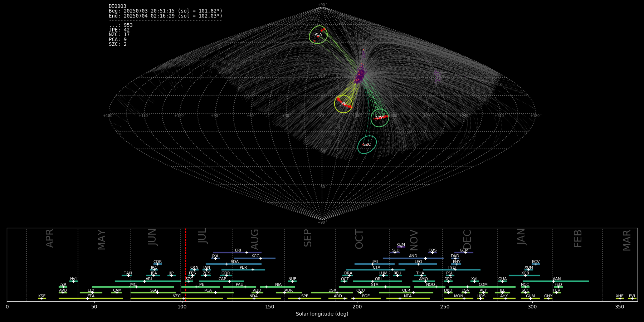
Task: Click the COM shower label in timeline
Action: (x=483, y=284)
